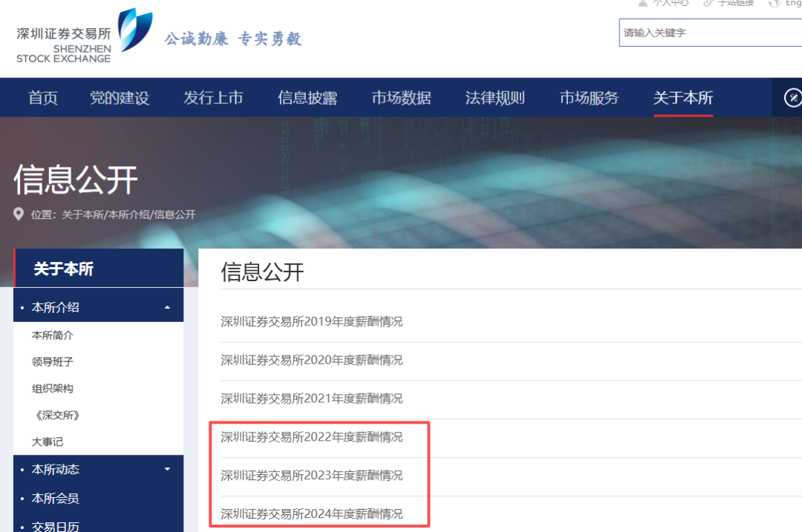Image resolution: width=802 pixels, height=532 pixels.
Task: Click the 请输入关键字 search field
Action: click(x=709, y=33)
